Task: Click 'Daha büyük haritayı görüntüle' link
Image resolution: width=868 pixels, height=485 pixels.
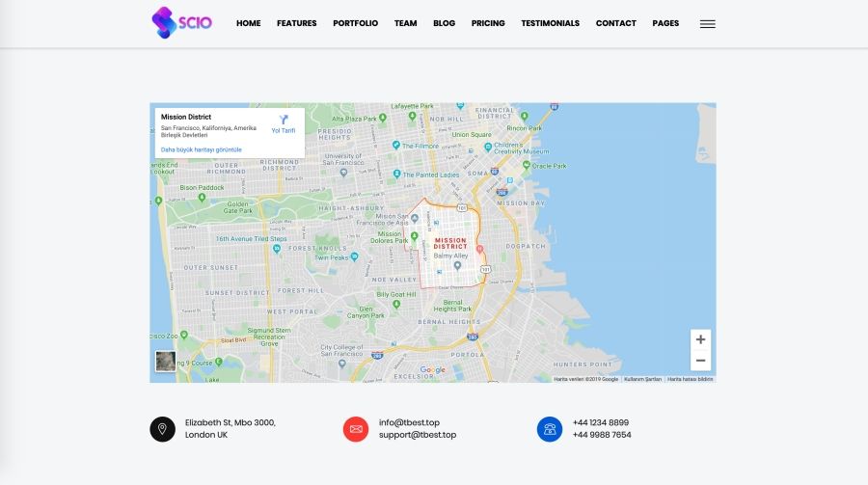Action: [x=202, y=149]
